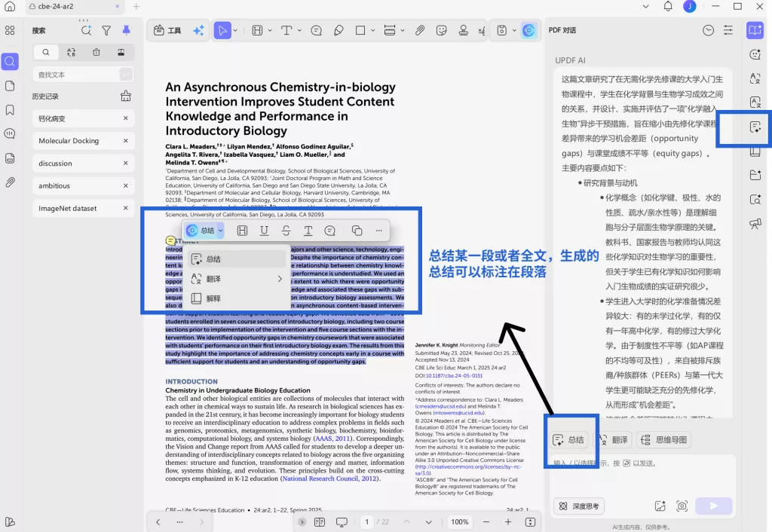
Task: Toggle the pin on the search panel
Action: (126, 30)
